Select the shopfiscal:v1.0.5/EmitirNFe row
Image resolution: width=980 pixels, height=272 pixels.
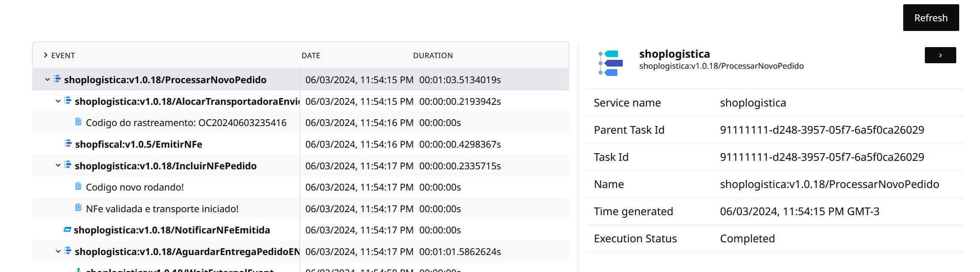coord(138,144)
